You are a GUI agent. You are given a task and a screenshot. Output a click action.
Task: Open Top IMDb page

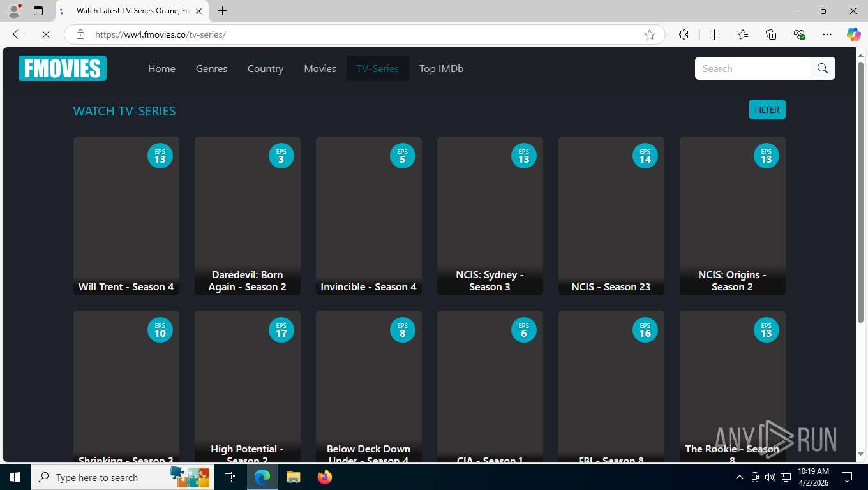click(441, 68)
